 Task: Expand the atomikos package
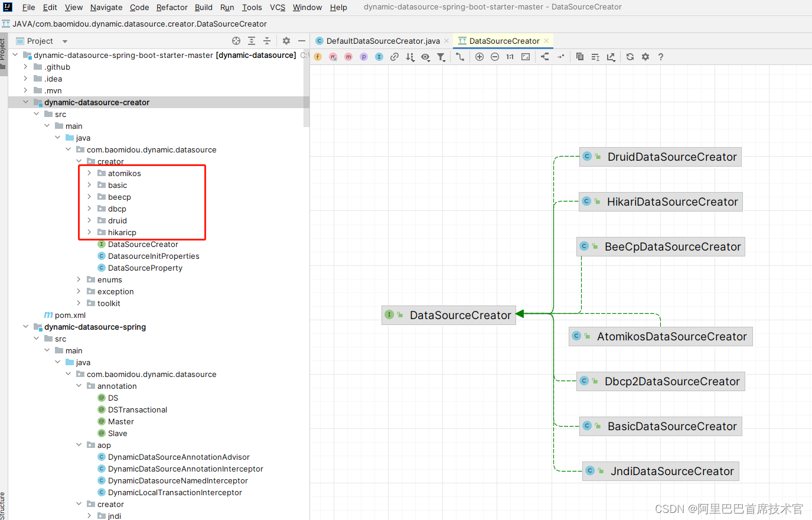coord(89,173)
